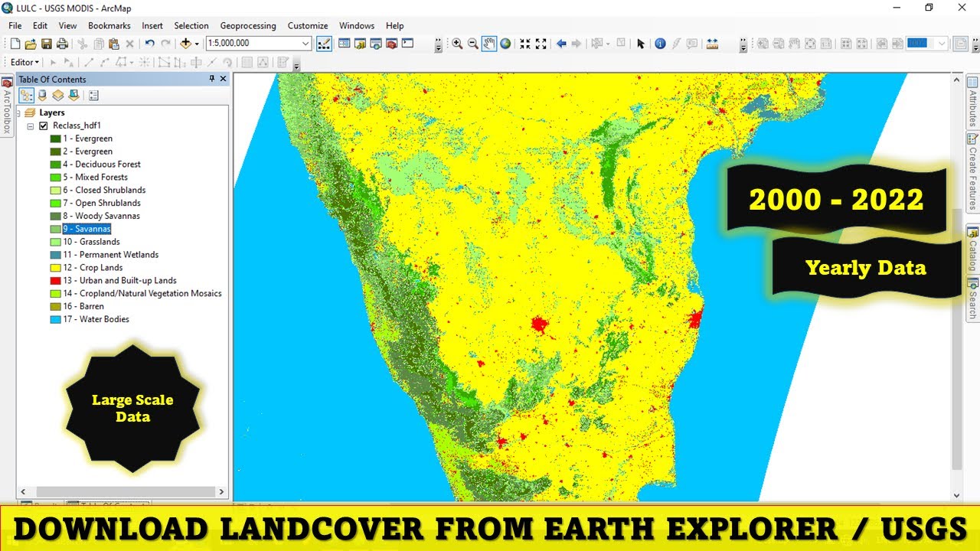
Task: List By Visibility in Table Of Contents
Action: pyautogui.click(x=57, y=96)
